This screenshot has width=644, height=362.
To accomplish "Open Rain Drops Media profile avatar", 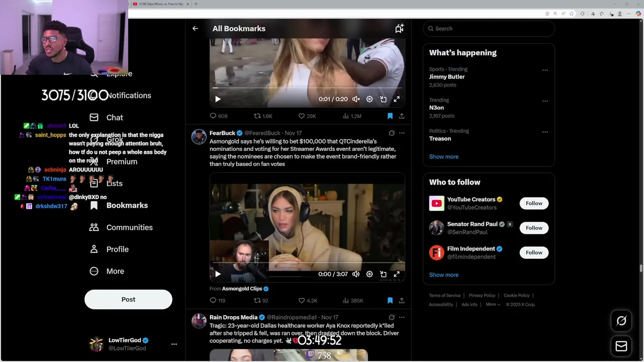I will (199, 321).
